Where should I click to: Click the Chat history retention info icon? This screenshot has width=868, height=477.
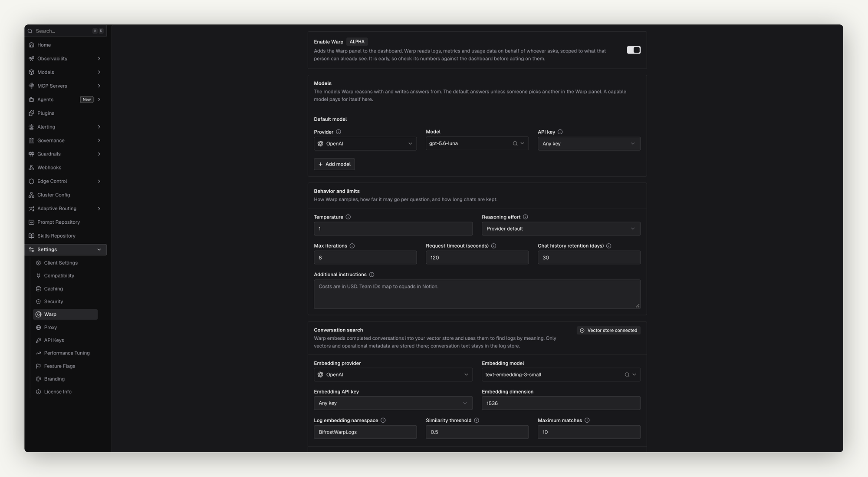608,246
